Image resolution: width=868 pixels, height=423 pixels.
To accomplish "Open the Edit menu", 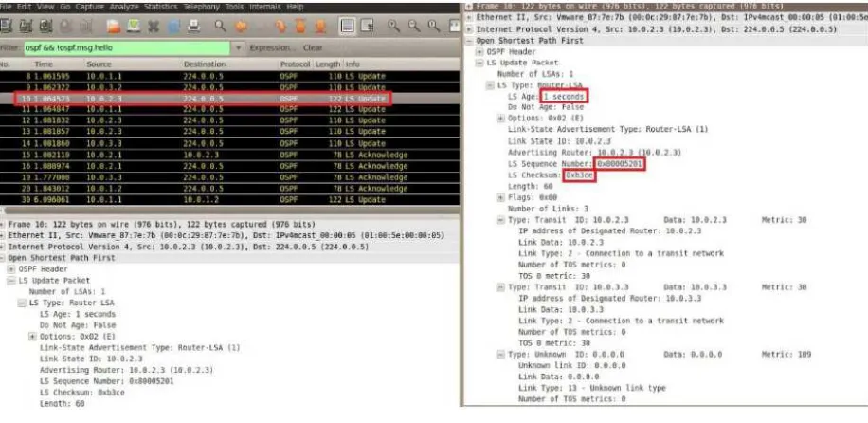I will [x=25, y=7].
